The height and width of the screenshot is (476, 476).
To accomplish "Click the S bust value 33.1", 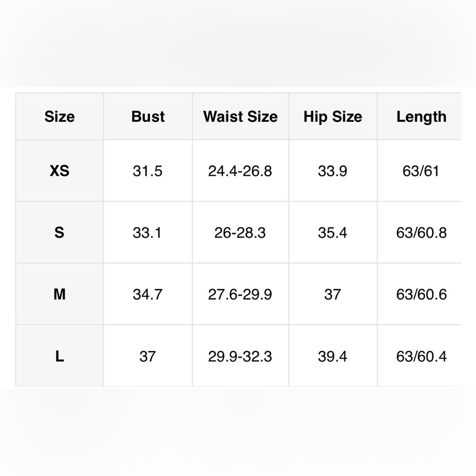I will click(x=147, y=233).
